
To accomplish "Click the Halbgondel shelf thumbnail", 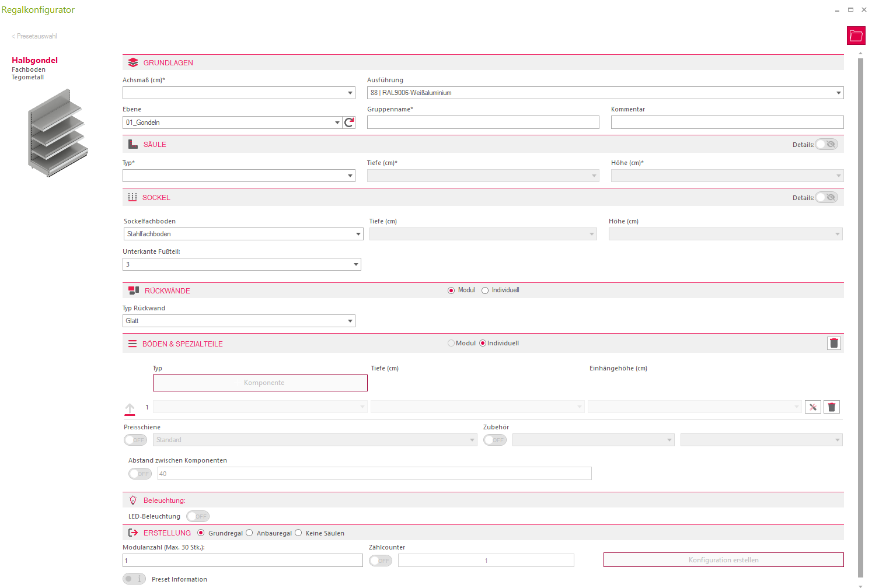I will point(57,133).
